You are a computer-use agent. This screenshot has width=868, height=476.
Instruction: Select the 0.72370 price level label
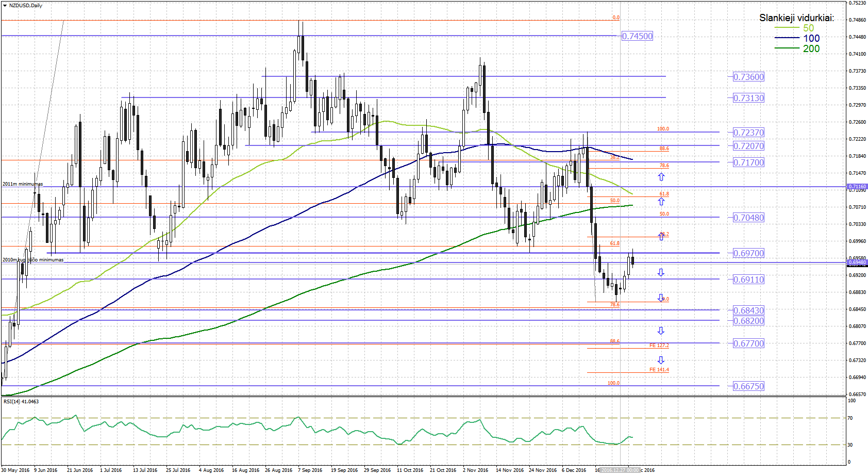748,133
